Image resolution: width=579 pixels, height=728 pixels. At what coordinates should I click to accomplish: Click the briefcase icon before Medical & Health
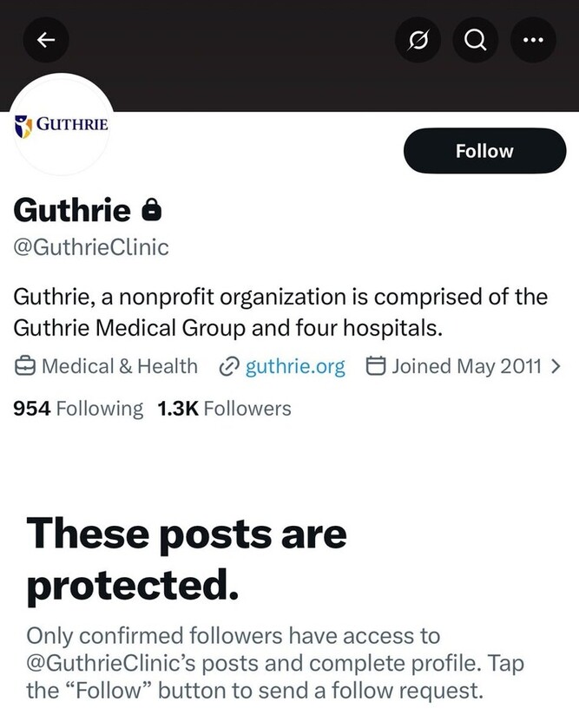click(x=25, y=367)
